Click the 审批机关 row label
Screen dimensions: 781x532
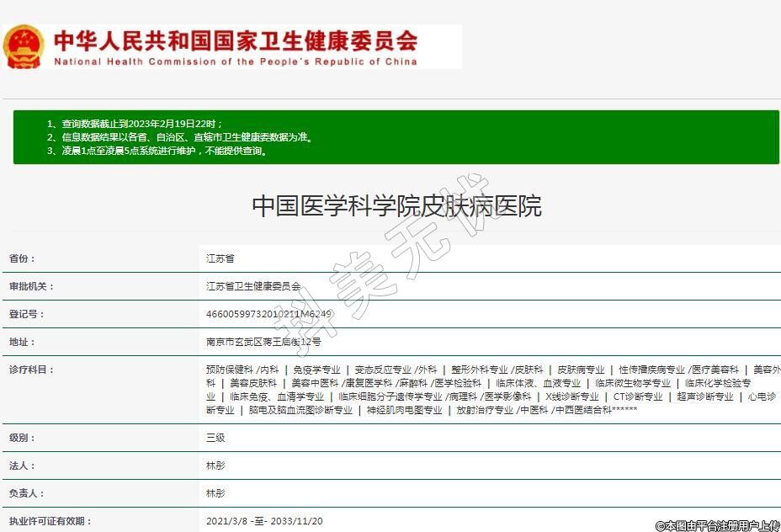pyautogui.click(x=31, y=286)
